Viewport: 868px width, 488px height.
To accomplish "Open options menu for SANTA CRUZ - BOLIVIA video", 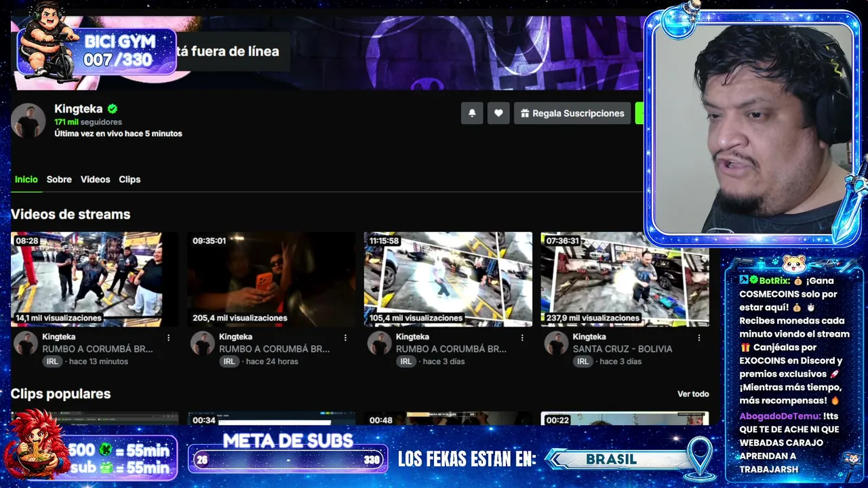I will pos(699,338).
